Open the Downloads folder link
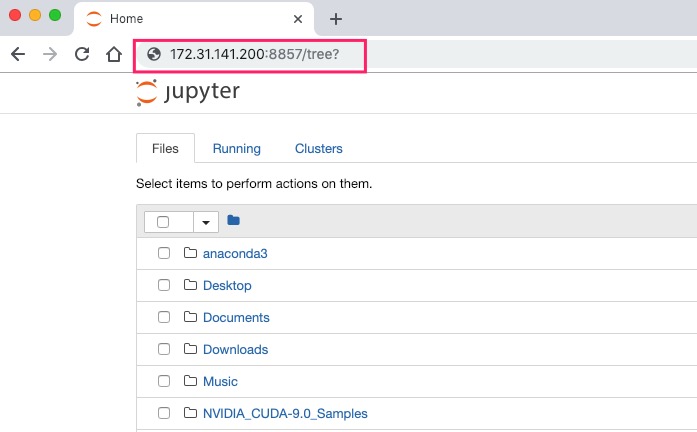The image size is (697, 432). click(235, 349)
